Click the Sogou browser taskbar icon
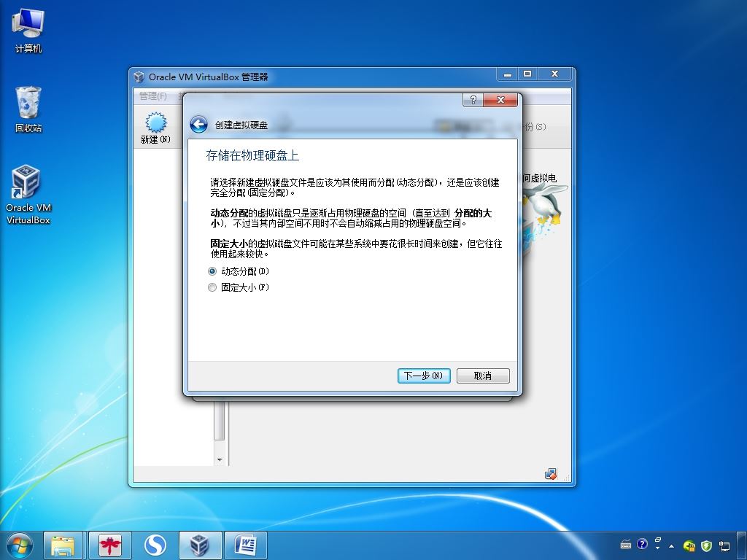Viewport: 747px width, 560px height. click(155, 545)
